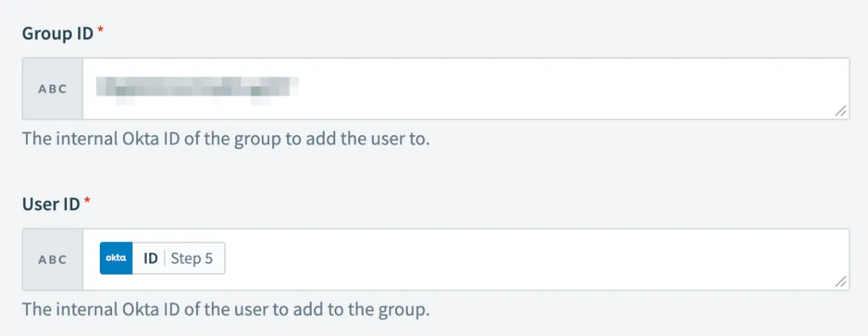Click the User ID field resize handle
Screen dimensions: 868x336
[x=841, y=282]
